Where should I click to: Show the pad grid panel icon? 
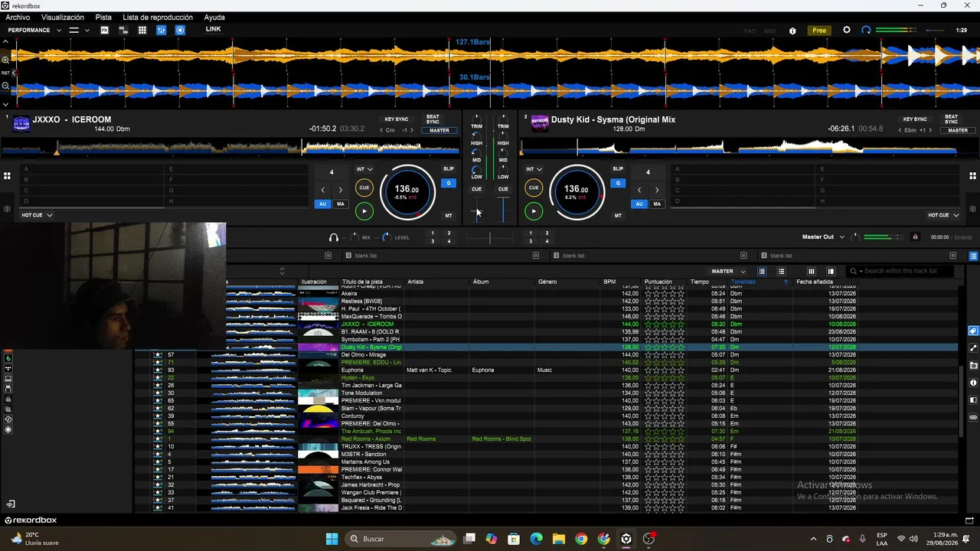coord(142,30)
